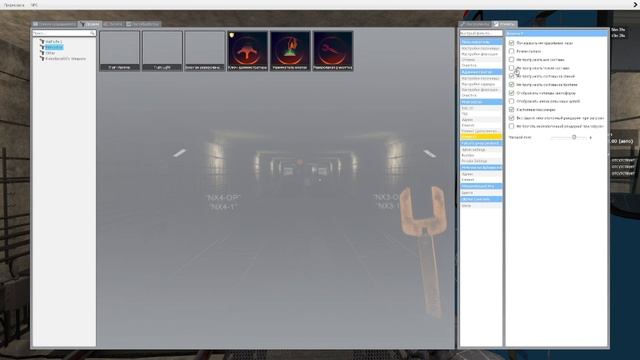
Task: Select the Other weapon category
Action: (x=50, y=53)
